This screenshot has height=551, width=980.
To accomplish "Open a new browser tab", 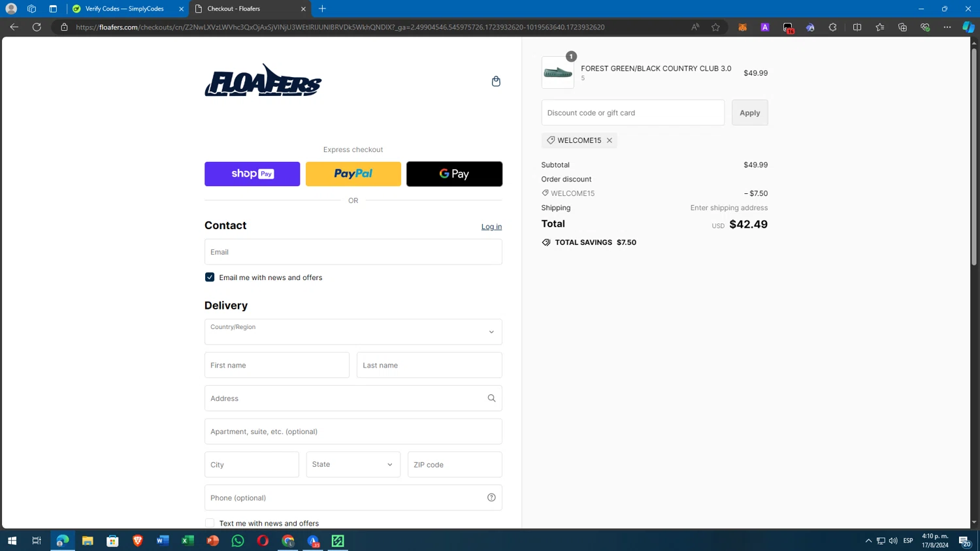I will click(x=322, y=8).
